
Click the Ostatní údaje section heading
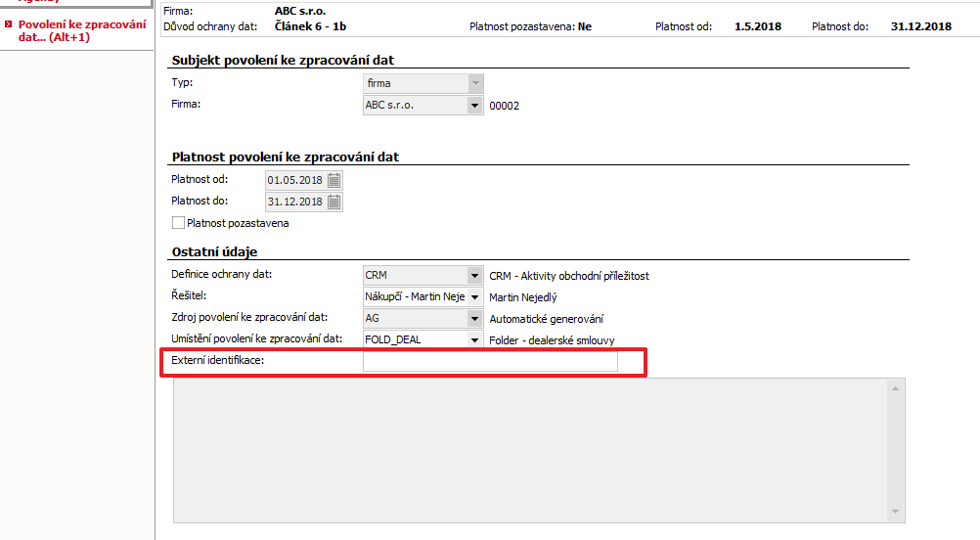click(214, 251)
